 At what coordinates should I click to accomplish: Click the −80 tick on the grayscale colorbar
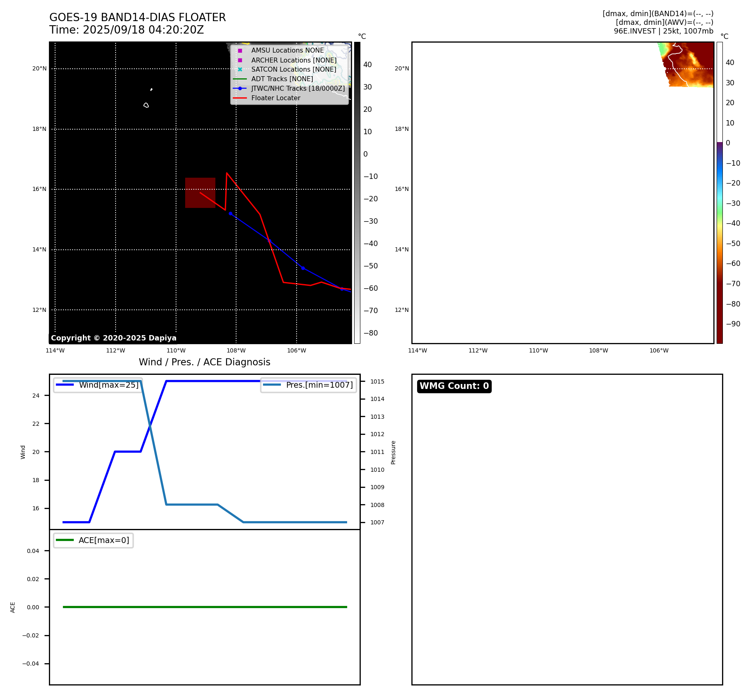click(371, 333)
